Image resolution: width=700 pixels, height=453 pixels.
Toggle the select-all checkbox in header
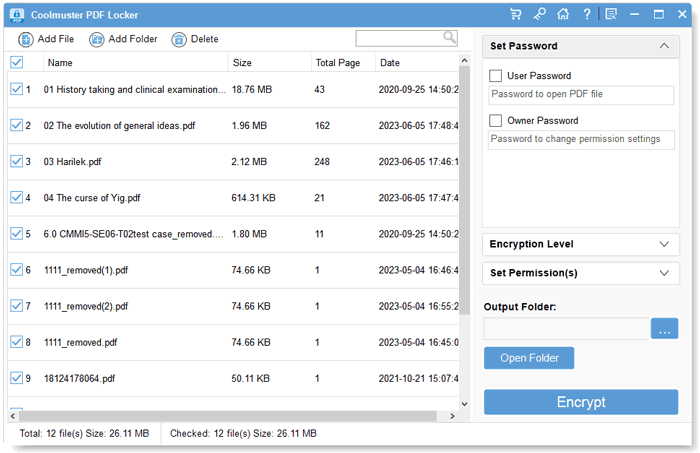pyautogui.click(x=16, y=62)
